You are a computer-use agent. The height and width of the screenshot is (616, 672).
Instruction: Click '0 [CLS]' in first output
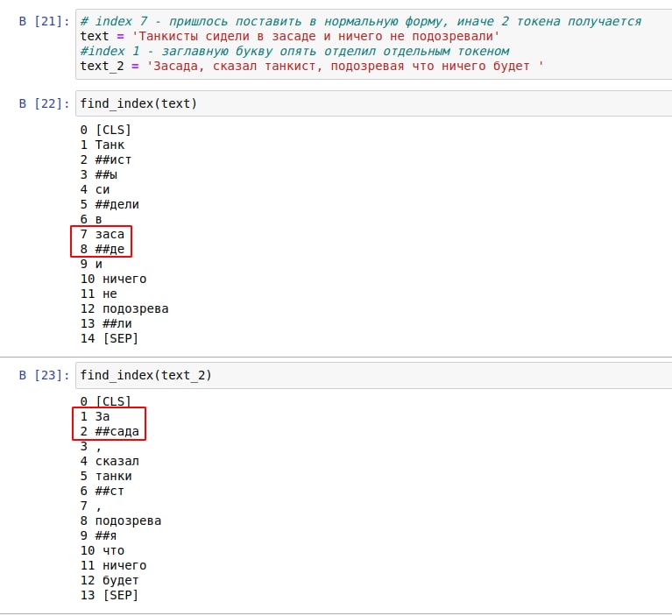pos(106,130)
